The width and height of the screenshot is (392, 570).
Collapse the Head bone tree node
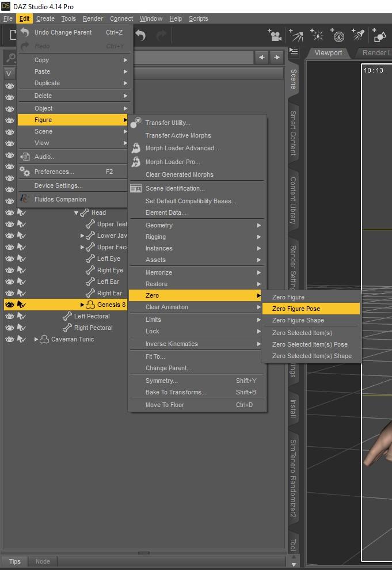tap(76, 212)
